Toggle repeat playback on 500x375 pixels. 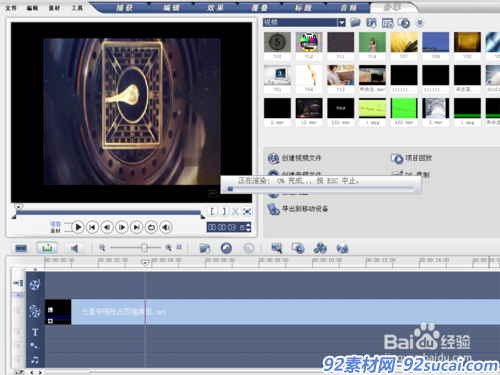tap(151, 227)
